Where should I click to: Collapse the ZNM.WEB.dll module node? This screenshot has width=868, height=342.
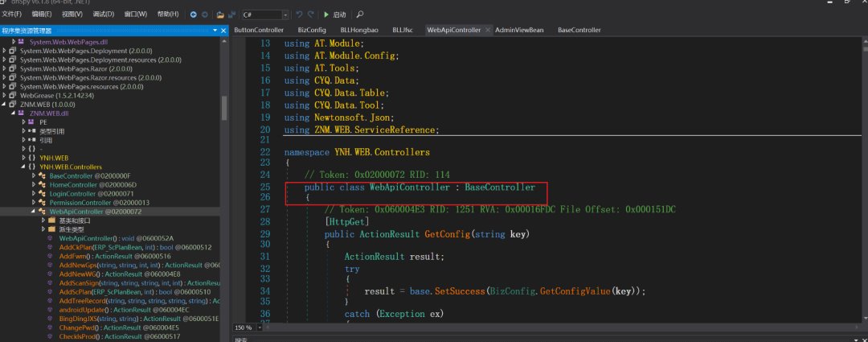coord(14,113)
